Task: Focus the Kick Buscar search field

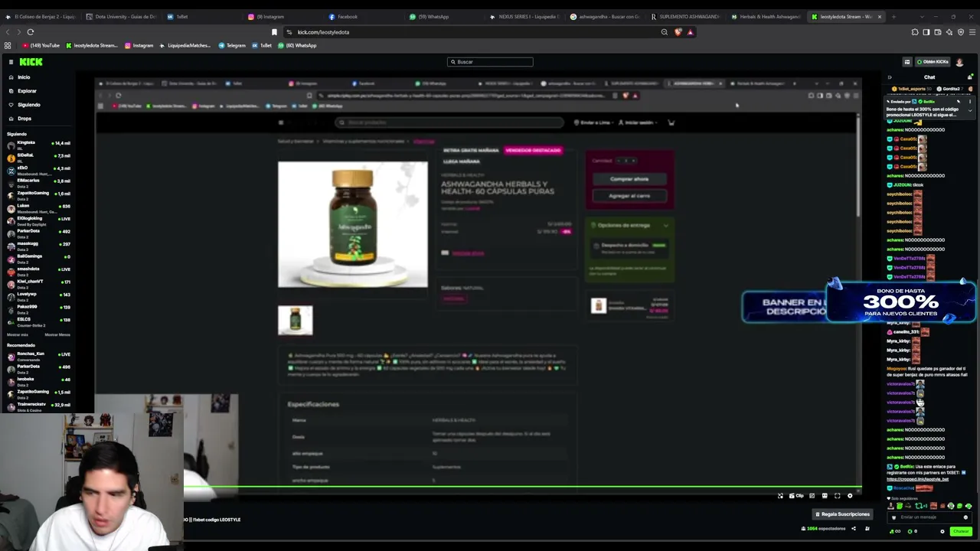Action: [x=490, y=62]
